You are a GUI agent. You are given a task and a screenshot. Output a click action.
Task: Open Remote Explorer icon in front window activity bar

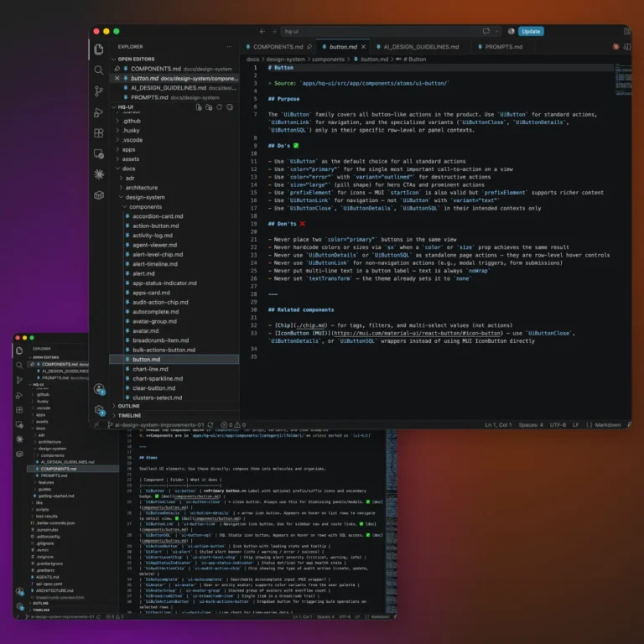pyautogui.click(x=99, y=154)
